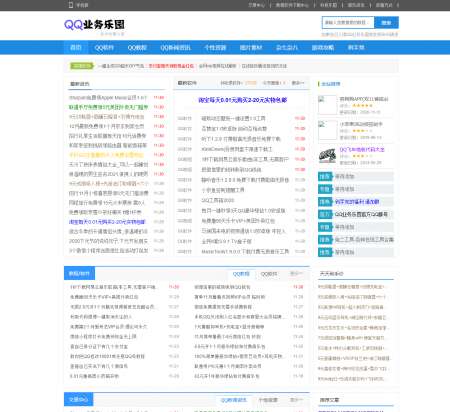
Task: Click the QQ飞车 cartoon thumbnail in the sidebar
Action: (327, 155)
